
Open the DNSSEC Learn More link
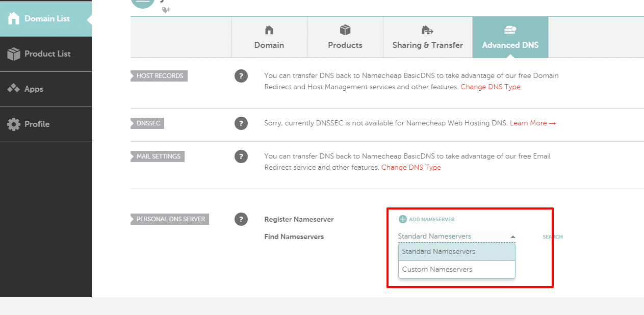pyautogui.click(x=533, y=123)
